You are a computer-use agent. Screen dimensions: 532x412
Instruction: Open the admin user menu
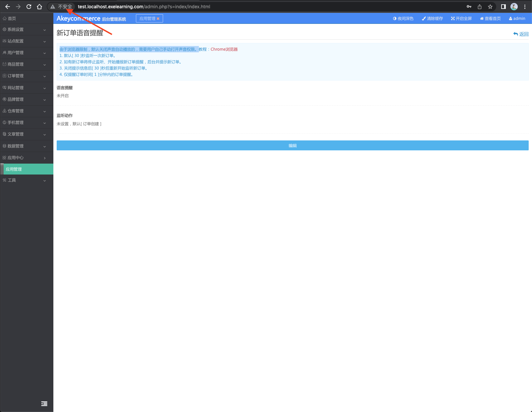coord(517,19)
